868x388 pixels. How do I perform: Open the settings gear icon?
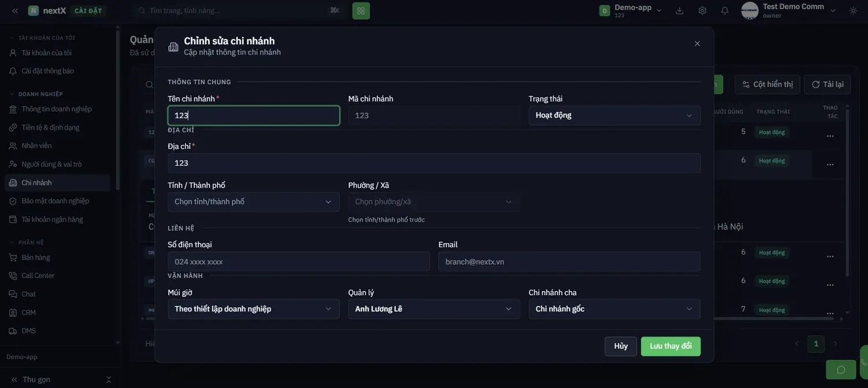click(702, 10)
